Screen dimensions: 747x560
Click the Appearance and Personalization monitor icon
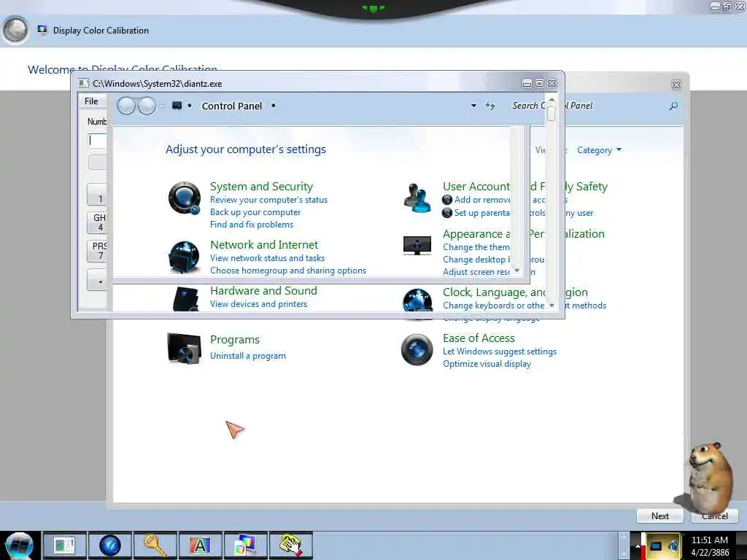coord(417,245)
